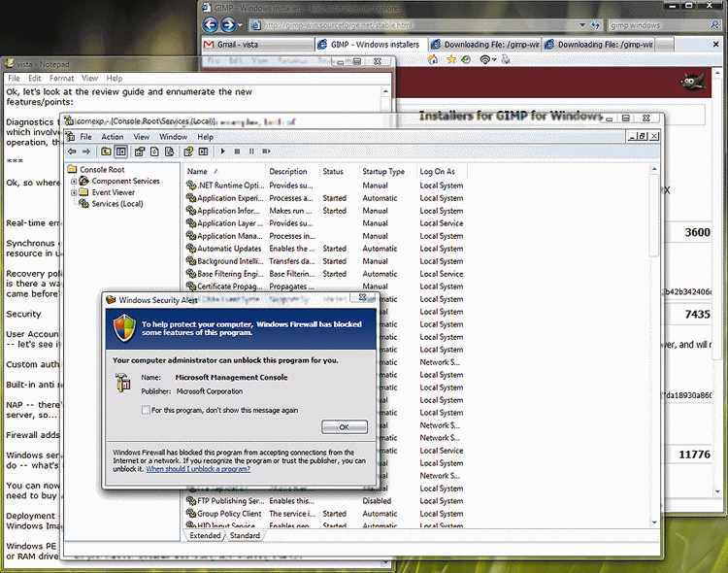This screenshot has width=728, height=573.
Task: Select the Automatic Updates service row
Action: (325, 249)
